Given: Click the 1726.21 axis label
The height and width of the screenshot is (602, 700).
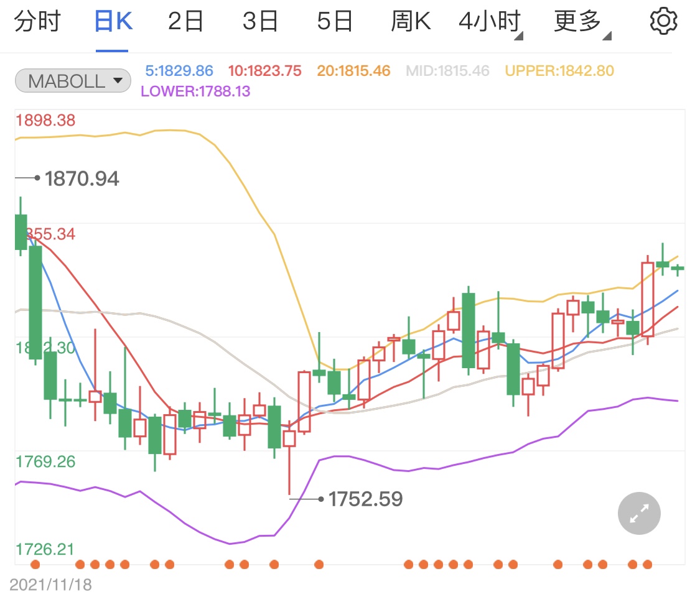Looking at the screenshot, I should pos(45,549).
